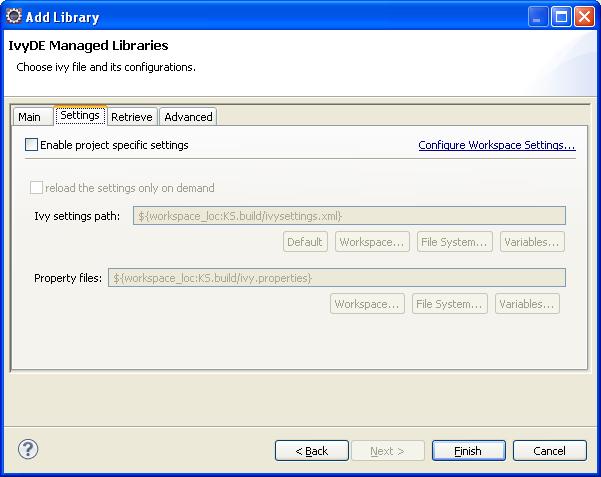Viewport: 601px width, 477px height.
Task: Click 'Choose ivy file and its configurations.' text
Action: (x=106, y=67)
